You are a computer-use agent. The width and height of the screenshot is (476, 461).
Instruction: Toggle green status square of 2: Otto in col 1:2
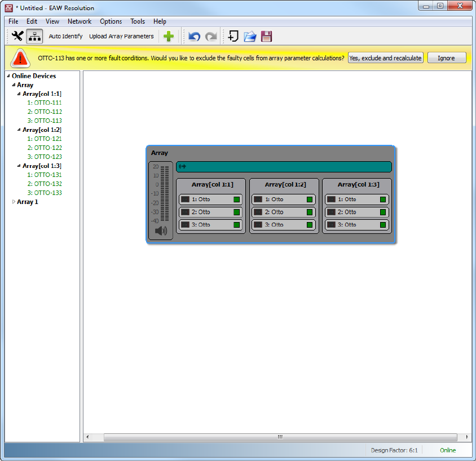pos(310,212)
